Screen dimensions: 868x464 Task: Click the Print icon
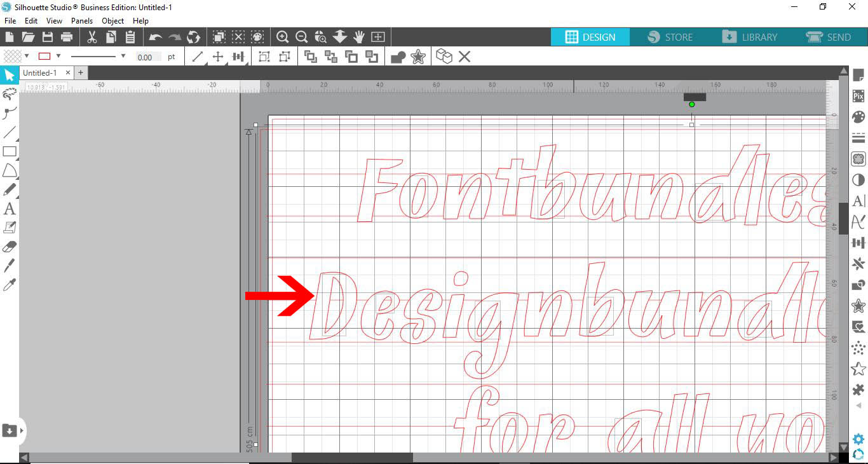(66, 37)
